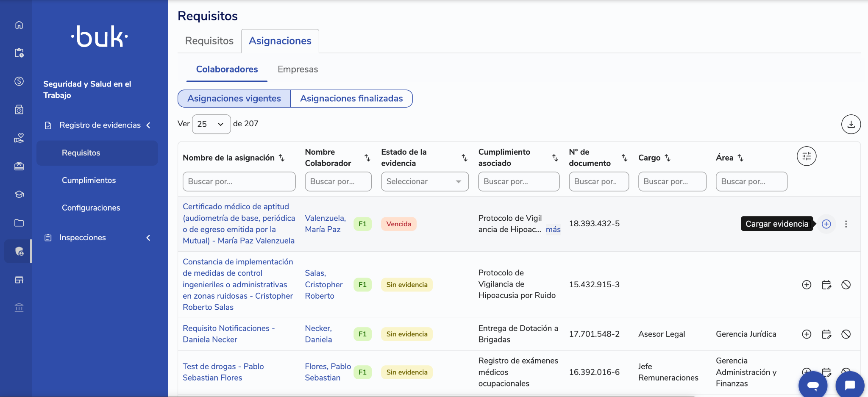Click in Nombre Colaborador search field

(338, 181)
